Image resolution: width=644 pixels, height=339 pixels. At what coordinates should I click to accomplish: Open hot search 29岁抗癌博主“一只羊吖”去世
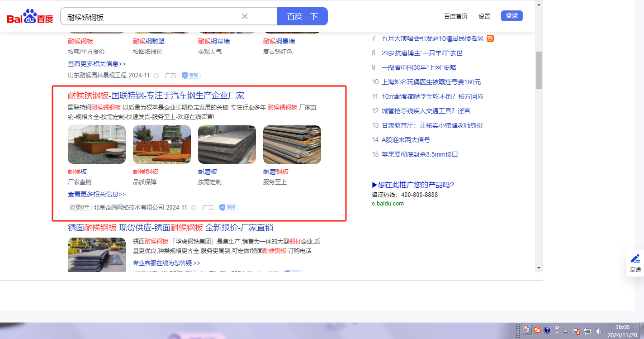[422, 53]
